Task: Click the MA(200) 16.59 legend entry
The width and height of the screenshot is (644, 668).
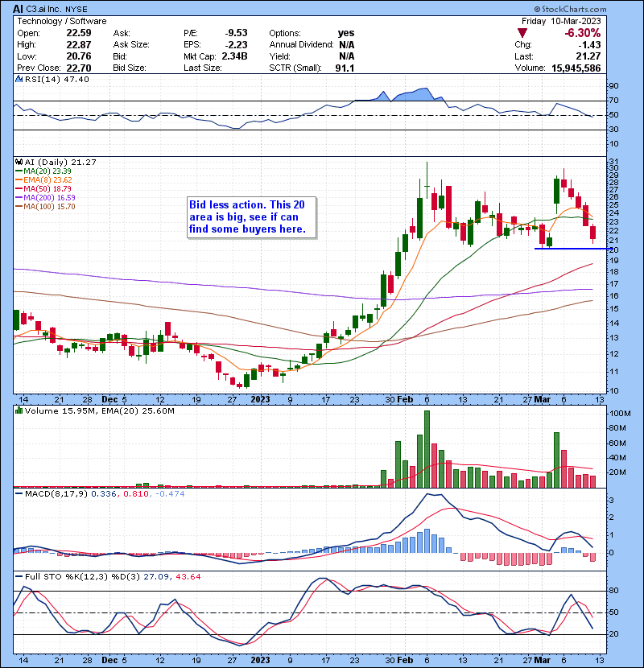Action: point(45,198)
